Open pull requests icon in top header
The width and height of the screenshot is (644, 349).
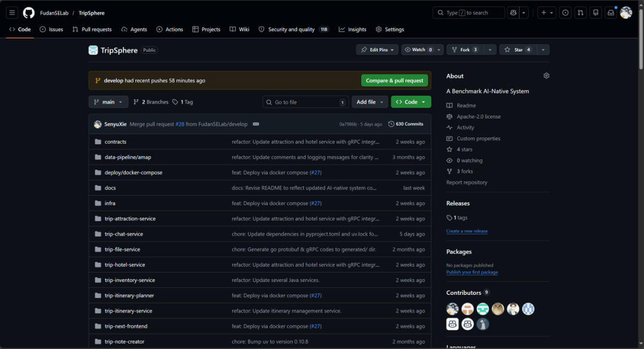(x=580, y=13)
